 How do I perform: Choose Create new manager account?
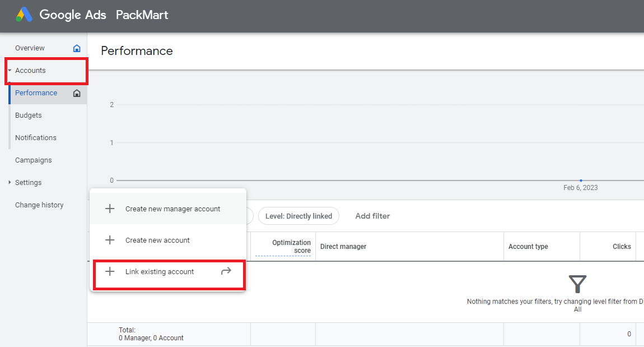(x=168, y=209)
